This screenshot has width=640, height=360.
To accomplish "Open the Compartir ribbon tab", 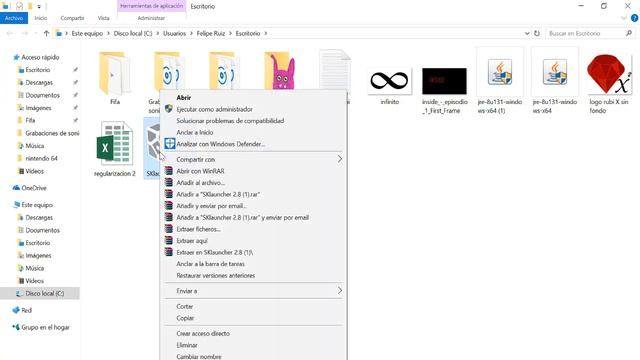I will tap(72, 18).
